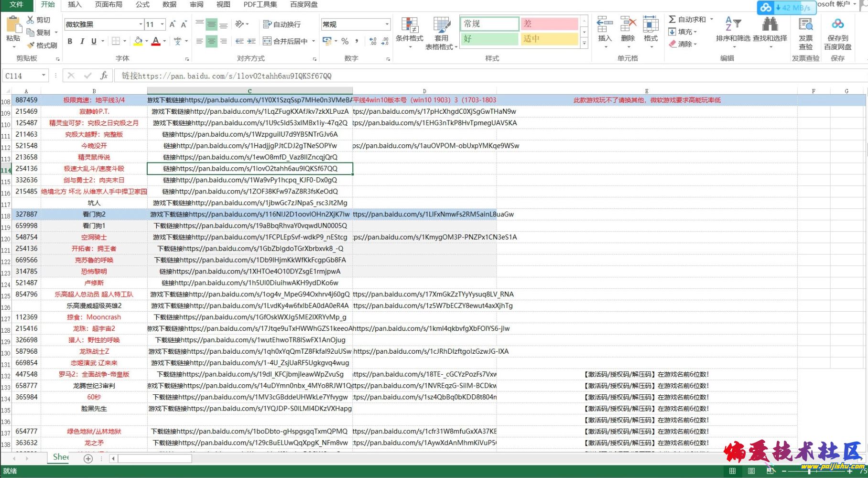Viewport: 868px width, 478px height.
Task: Open the font name dropdown
Action: pos(141,24)
